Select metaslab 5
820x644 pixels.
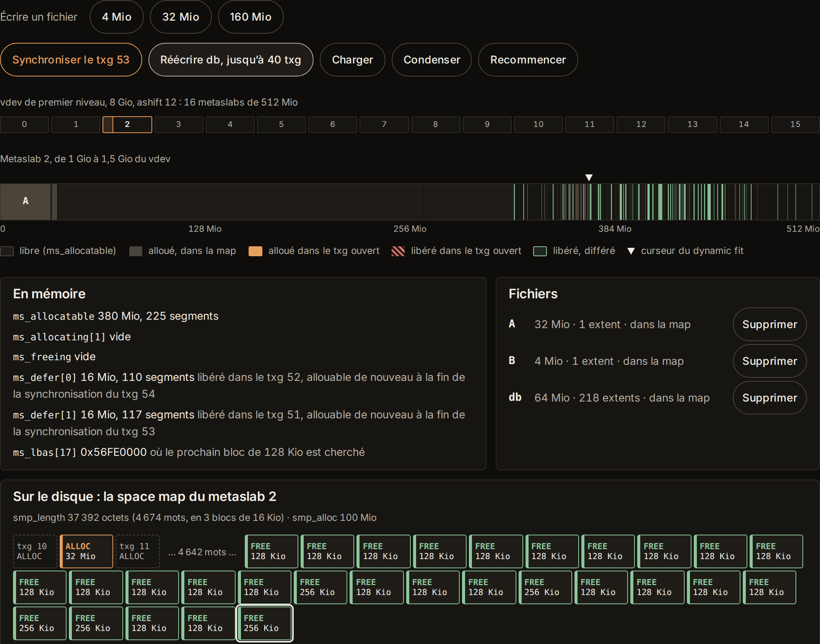pos(281,124)
